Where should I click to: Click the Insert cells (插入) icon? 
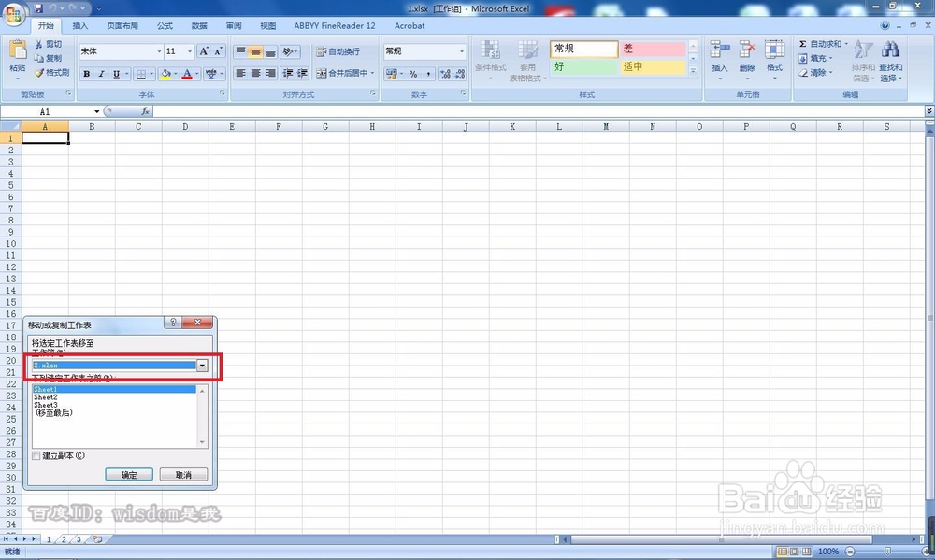click(720, 49)
